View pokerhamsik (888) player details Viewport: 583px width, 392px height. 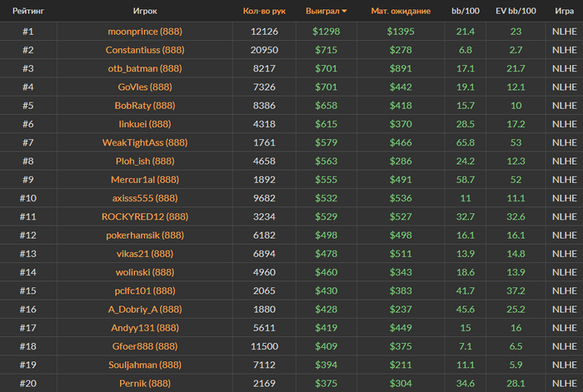click(145, 236)
